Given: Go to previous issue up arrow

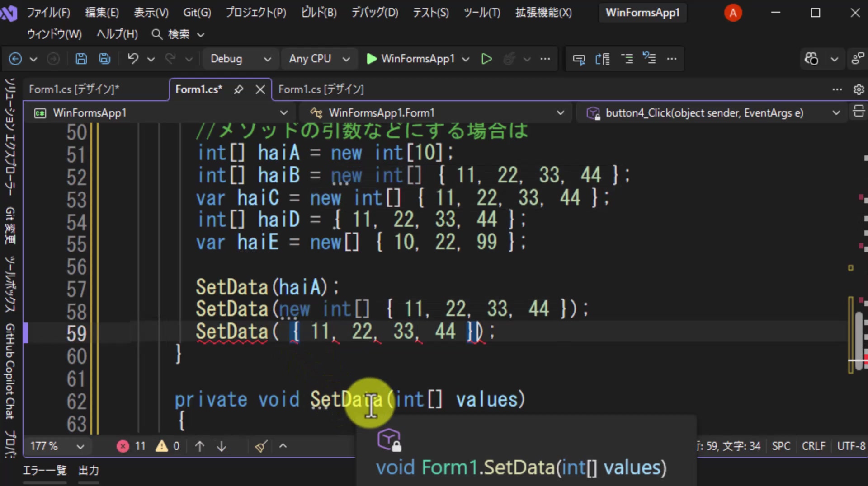Looking at the screenshot, I should (x=200, y=446).
